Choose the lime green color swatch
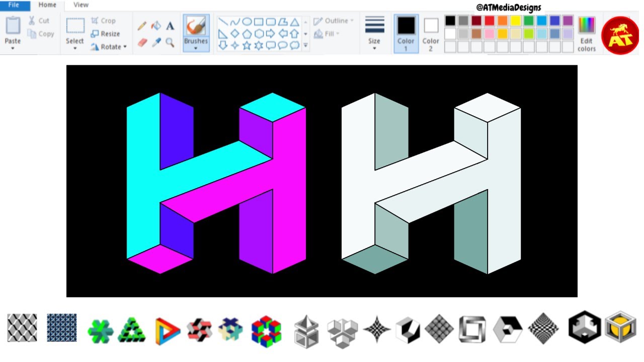The height and width of the screenshot is (362, 644). pos(528,34)
